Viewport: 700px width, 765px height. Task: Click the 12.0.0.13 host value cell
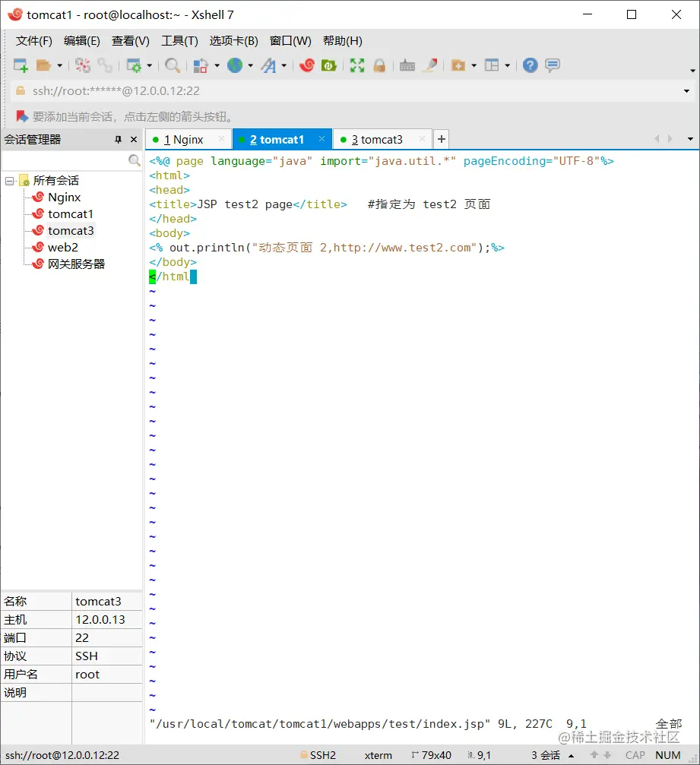(x=107, y=620)
